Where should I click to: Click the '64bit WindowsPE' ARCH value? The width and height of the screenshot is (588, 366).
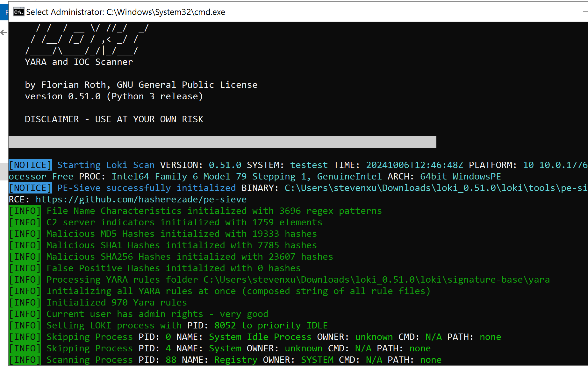point(461,176)
